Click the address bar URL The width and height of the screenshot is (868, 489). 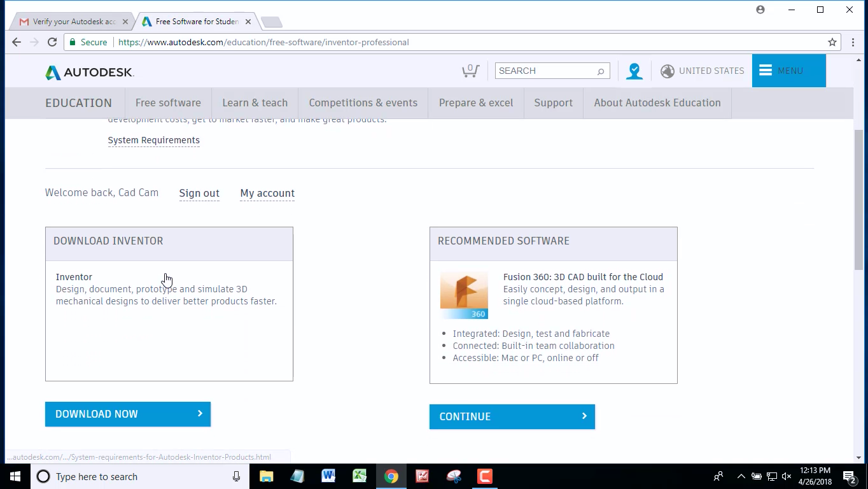point(263,42)
